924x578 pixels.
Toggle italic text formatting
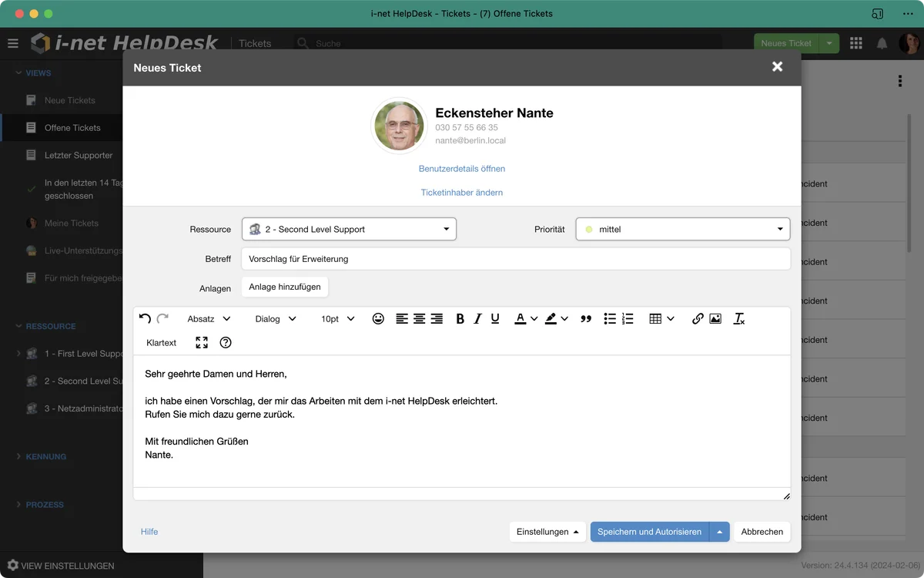(x=477, y=318)
